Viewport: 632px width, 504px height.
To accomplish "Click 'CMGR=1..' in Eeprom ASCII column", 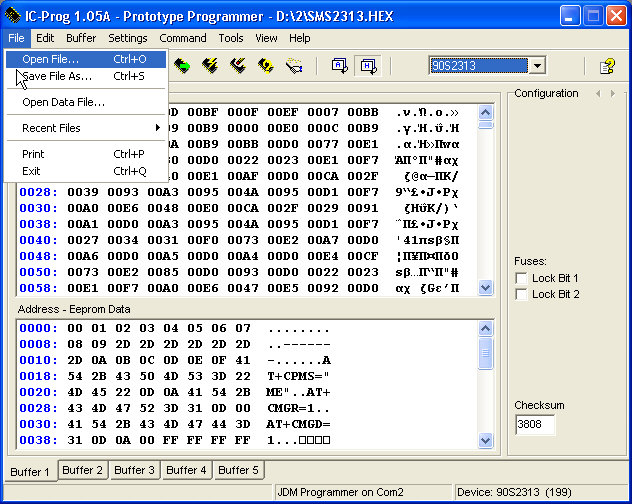I will (x=298, y=408).
